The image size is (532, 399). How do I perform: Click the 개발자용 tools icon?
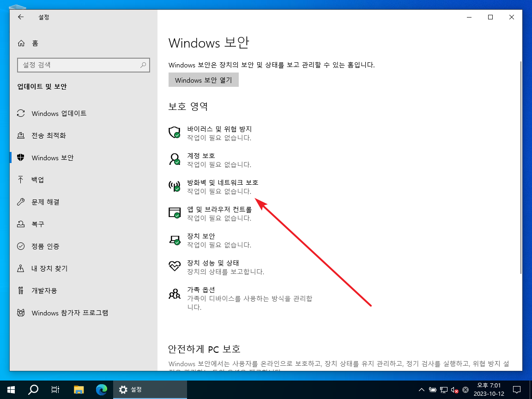(x=21, y=290)
